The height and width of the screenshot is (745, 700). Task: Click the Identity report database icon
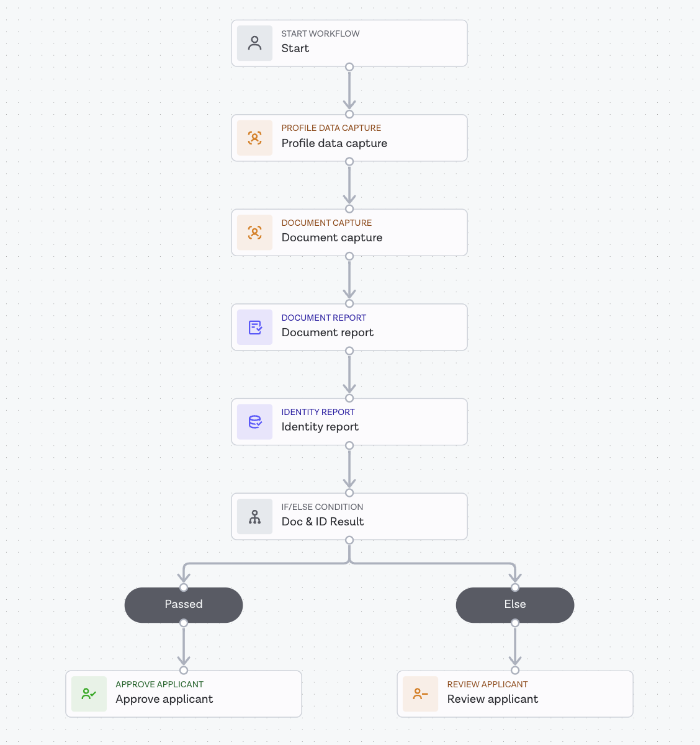point(254,422)
